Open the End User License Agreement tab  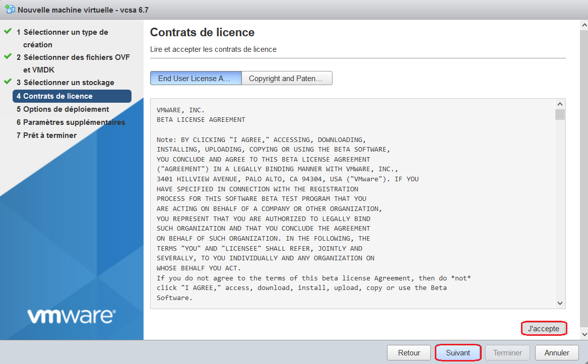196,78
